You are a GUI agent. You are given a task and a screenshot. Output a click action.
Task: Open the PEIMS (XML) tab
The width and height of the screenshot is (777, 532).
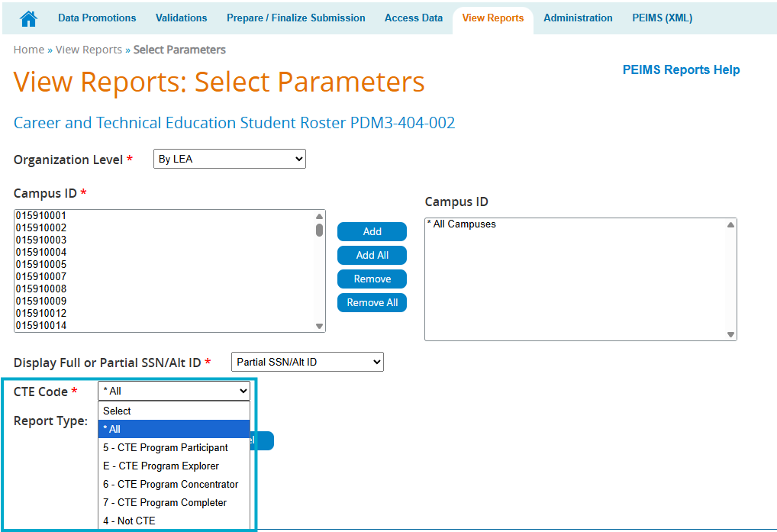(x=662, y=18)
